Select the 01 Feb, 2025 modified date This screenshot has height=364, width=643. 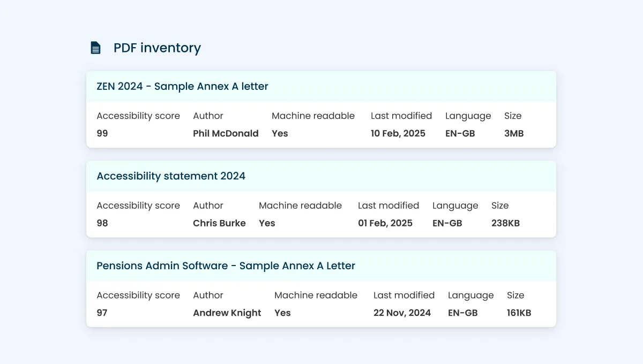385,223
